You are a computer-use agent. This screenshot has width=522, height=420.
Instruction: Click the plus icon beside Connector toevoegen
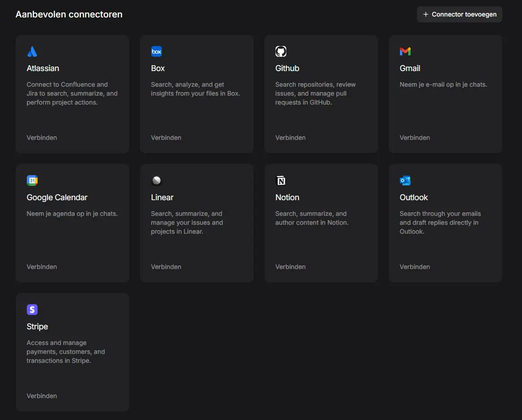click(425, 14)
